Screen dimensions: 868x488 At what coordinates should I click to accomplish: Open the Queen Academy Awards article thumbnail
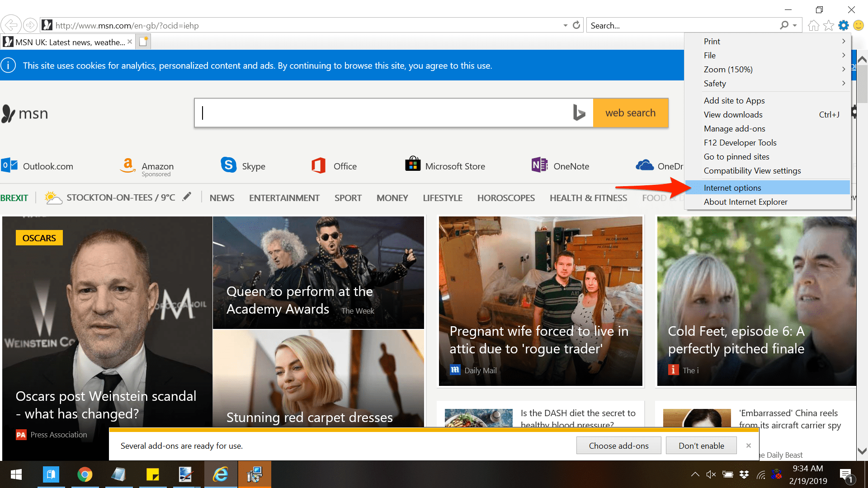pyautogui.click(x=318, y=272)
